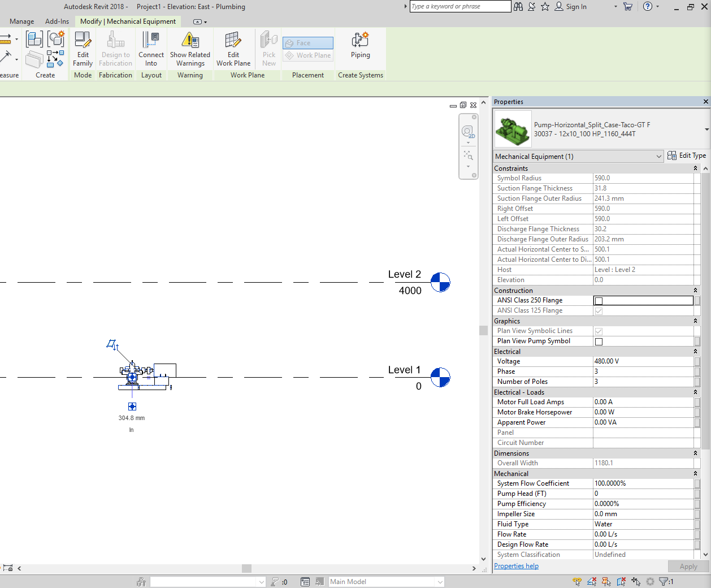Click the Zoom tool on the navigation bar

[x=468, y=155]
